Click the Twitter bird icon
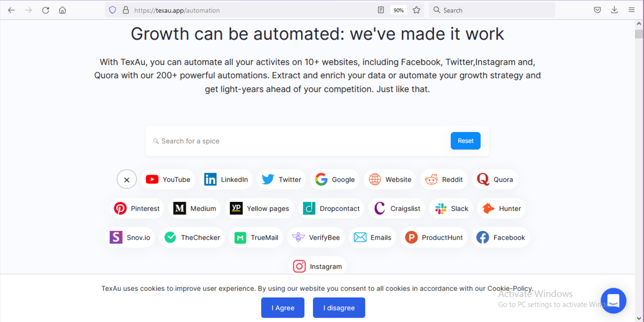Viewport: 644px width, 322px height. [x=268, y=180]
